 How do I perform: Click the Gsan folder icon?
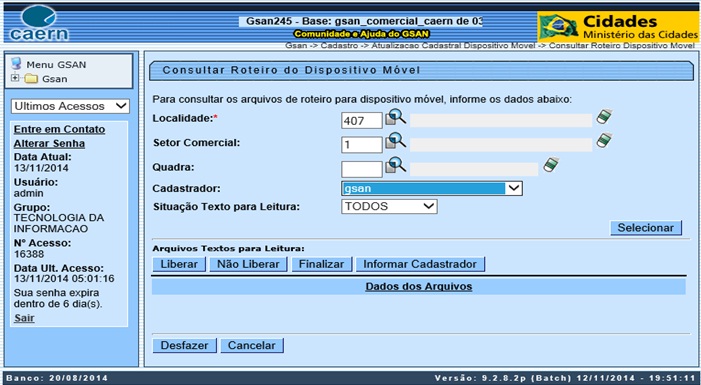(x=31, y=79)
